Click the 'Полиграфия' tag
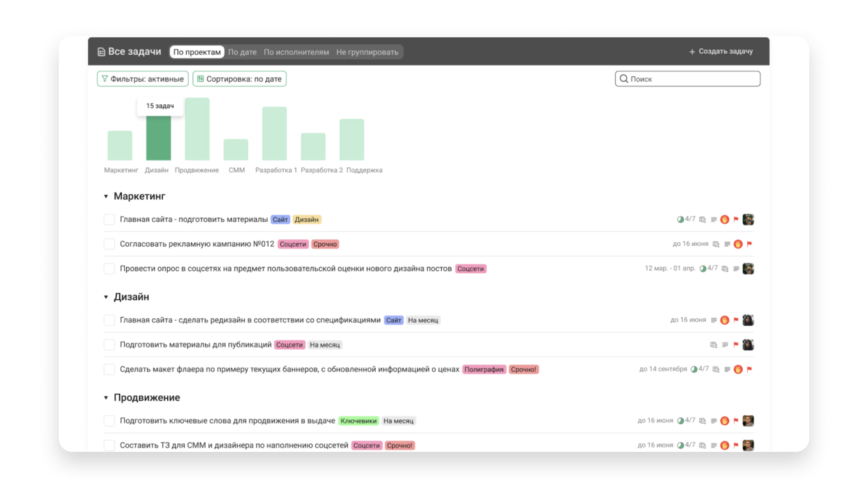Image resolution: width=868 pixels, height=488 pixels. click(484, 370)
